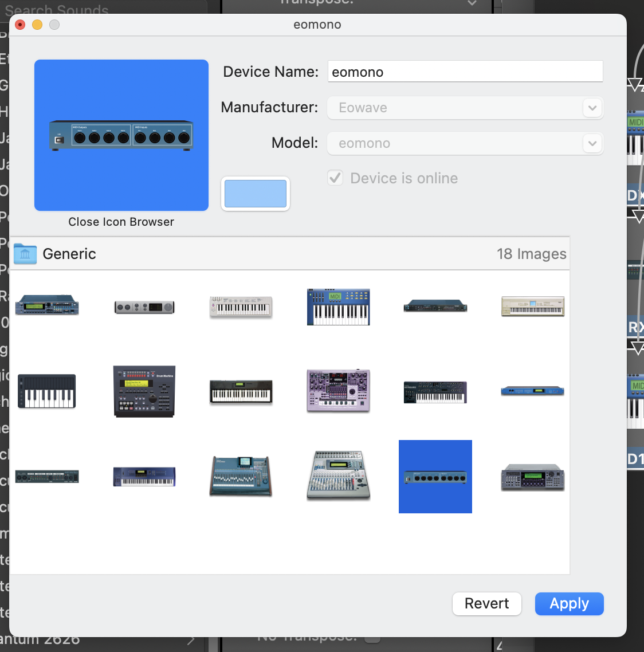Open the Model dropdown showing eomono
This screenshot has height=652, width=644.
tap(465, 143)
